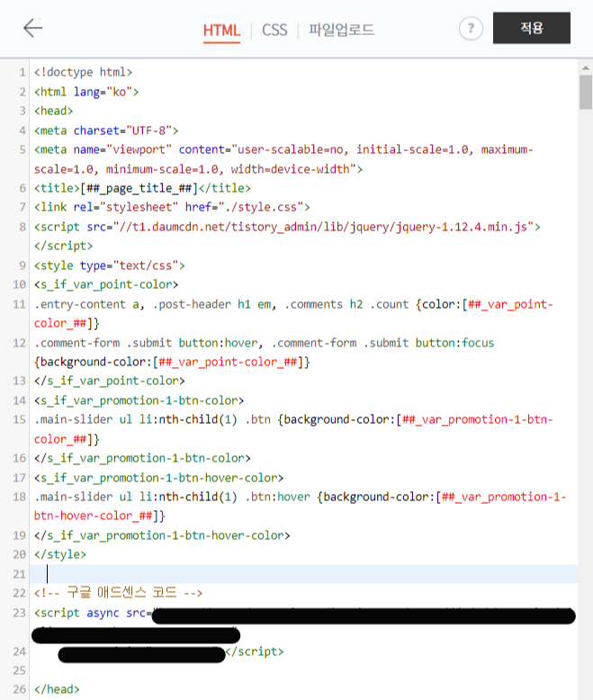This screenshot has height=700, width=593.
Task: Click the meta charset="UTF-8" line
Action: 106,130
